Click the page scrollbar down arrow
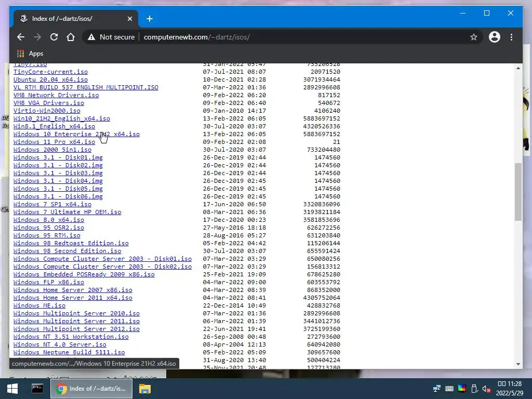The image size is (532, 399). pos(518,364)
